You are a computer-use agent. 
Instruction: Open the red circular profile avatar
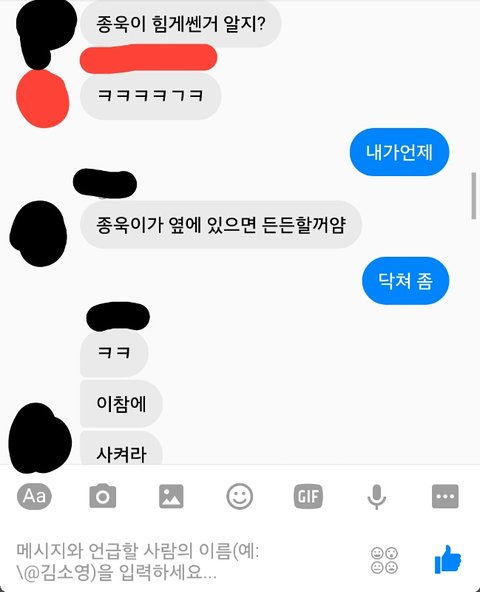pos(43,99)
